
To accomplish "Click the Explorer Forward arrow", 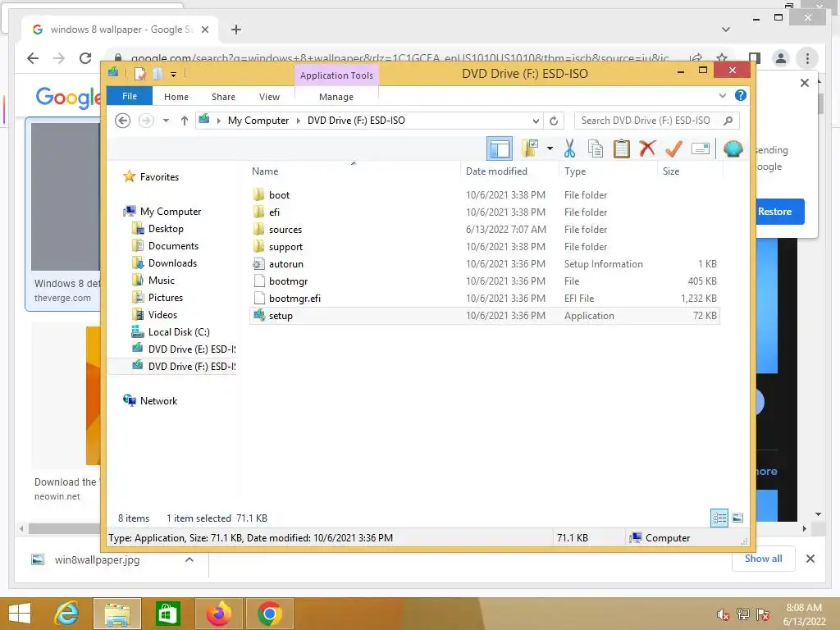I will tap(146, 121).
